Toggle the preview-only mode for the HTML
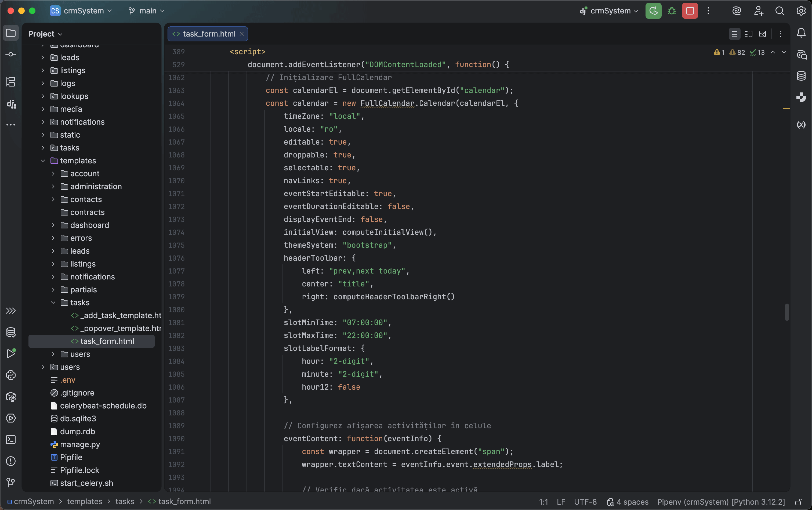This screenshot has width=812, height=510. (762, 34)
